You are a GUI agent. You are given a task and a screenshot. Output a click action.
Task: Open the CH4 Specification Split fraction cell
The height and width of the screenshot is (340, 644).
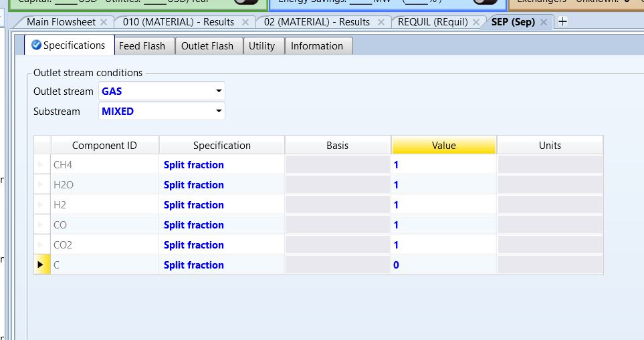coord(222,165)
